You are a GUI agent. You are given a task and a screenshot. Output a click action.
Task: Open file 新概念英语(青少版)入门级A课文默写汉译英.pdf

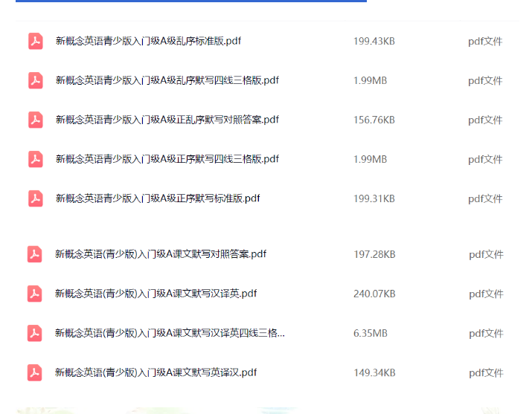click(x=156, y=294)
